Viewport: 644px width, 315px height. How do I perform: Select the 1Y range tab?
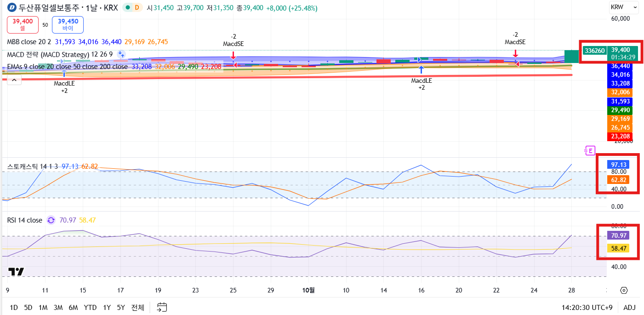[107, 308]
